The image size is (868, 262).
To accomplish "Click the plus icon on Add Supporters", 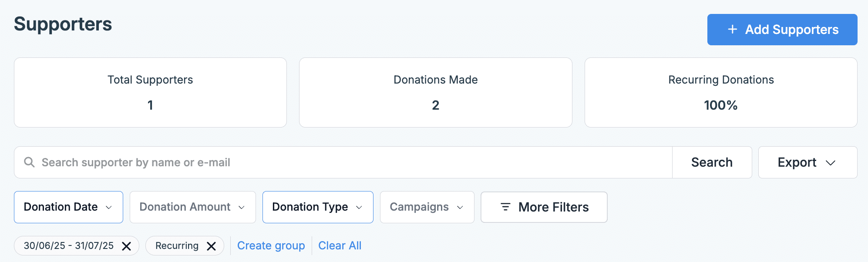I will pyautogui.click(x=732, y=30).
